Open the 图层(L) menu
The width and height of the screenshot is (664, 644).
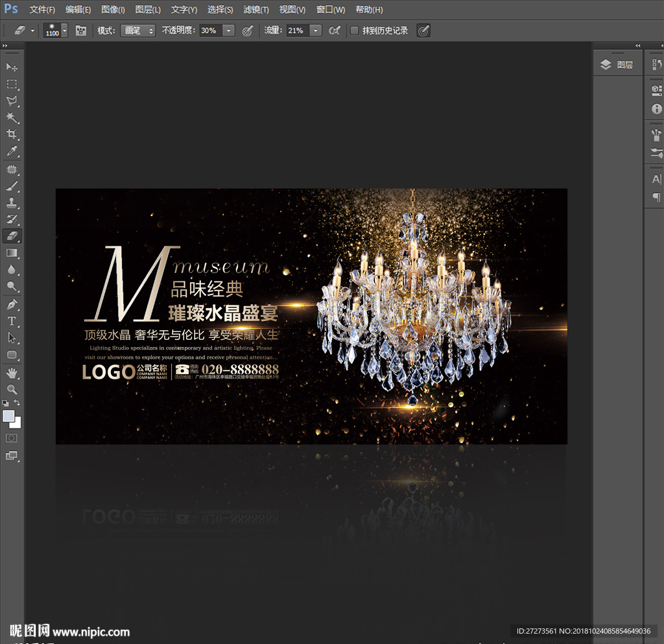[148, 9]
